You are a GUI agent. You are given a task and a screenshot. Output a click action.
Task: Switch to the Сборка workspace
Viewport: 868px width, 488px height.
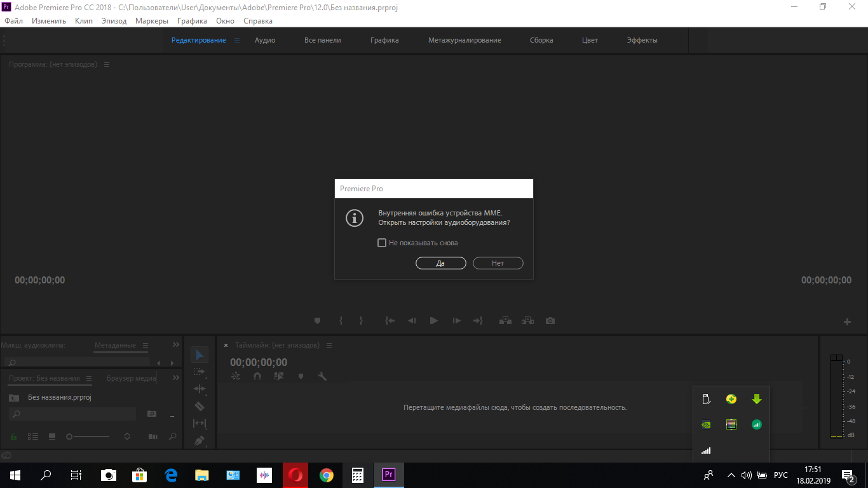click(541, 40)
